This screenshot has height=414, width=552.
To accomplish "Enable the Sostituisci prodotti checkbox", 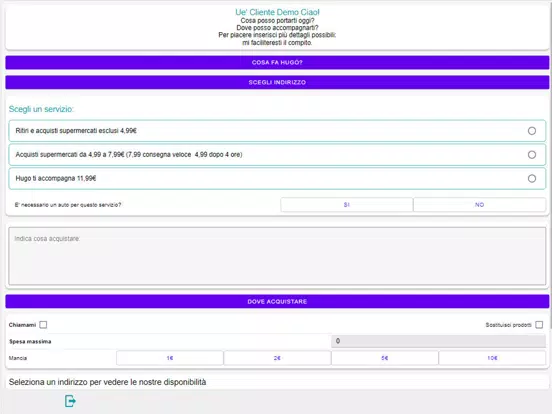I will click(539, 325).
